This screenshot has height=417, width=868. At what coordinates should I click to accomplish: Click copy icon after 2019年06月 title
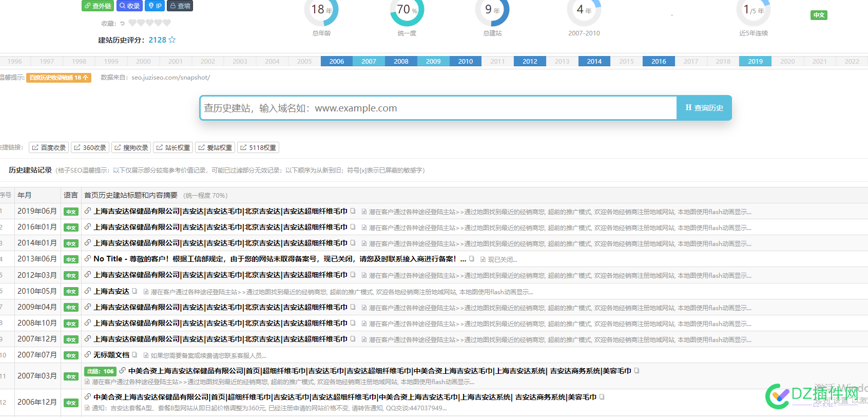353,211
